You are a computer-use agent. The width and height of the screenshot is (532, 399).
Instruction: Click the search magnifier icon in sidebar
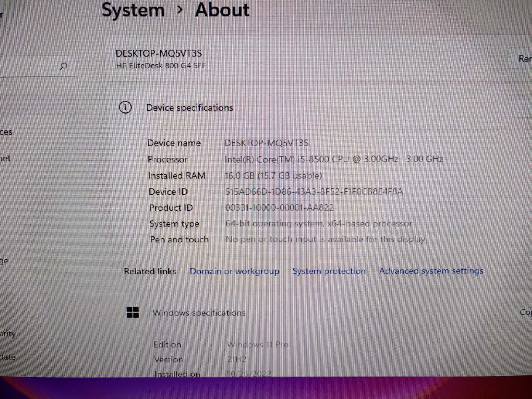[64, 66]
